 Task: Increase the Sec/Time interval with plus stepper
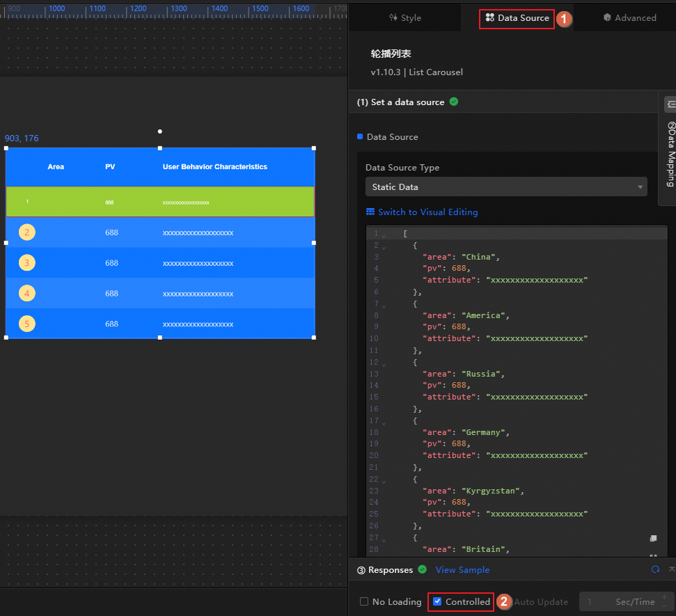pyautogui.click(x=664, y=597)
